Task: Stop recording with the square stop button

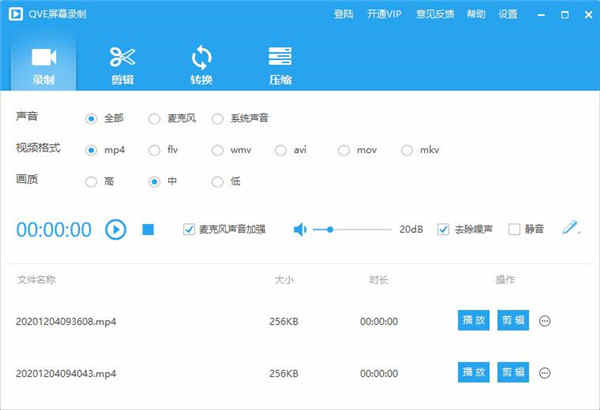Action: click(148, 230)
